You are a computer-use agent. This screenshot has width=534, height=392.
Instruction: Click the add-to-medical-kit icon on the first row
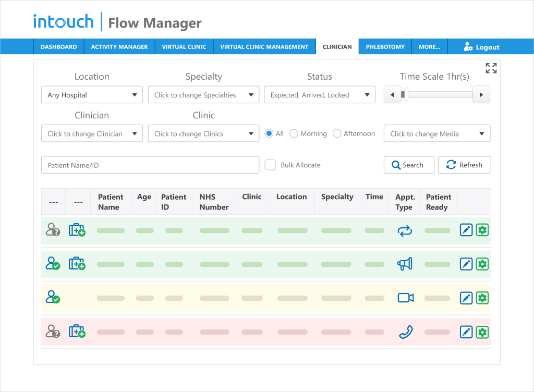77,229
